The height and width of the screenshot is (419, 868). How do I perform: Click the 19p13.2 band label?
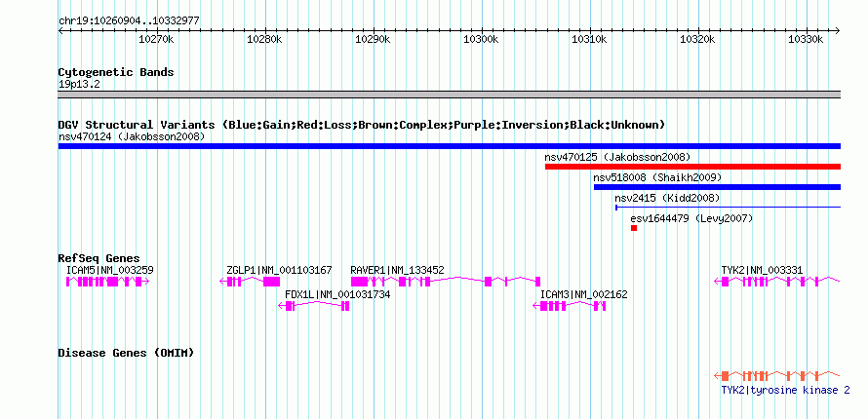pos(79,85)
